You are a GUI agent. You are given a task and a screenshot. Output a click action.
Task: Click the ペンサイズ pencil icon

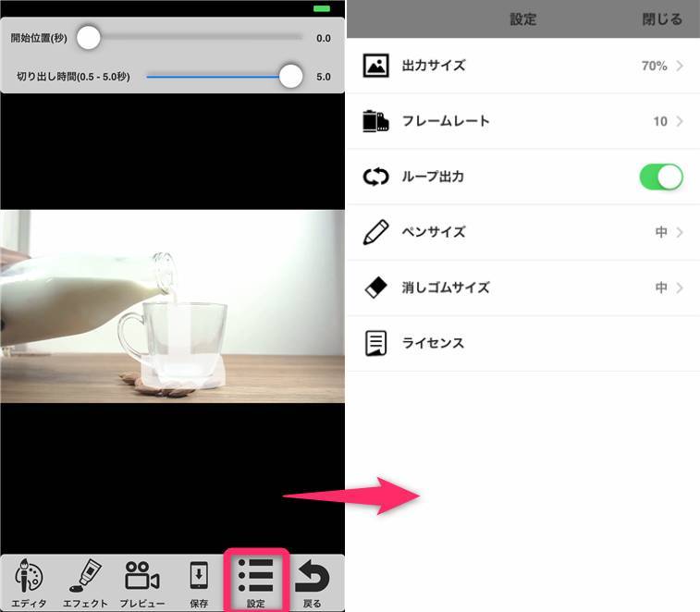click(375, 232)
